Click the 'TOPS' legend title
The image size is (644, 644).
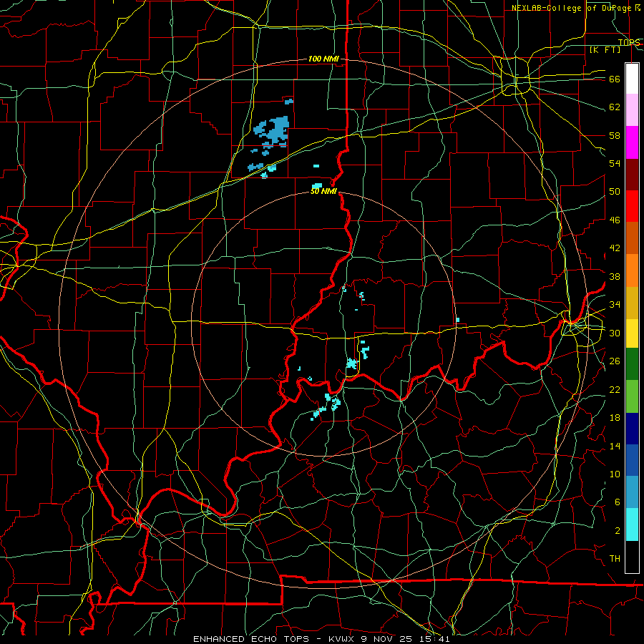[629, 42]
